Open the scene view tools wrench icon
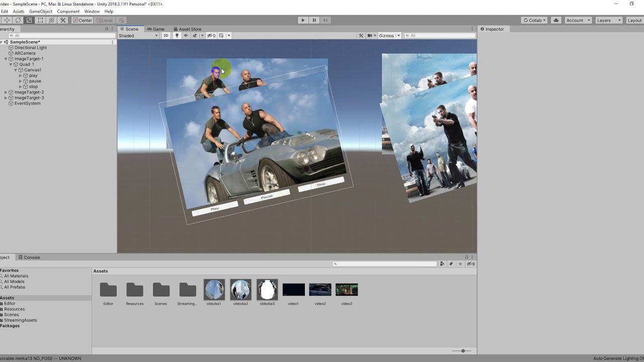The image size is (644, 362). [361, 36]
